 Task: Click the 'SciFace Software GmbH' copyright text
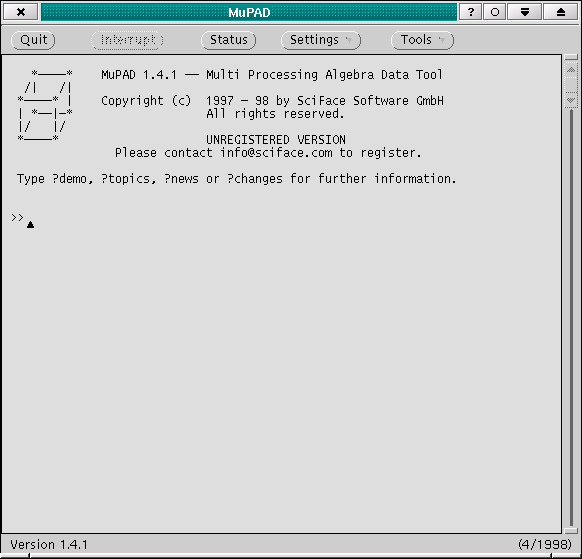click(370, 101)
